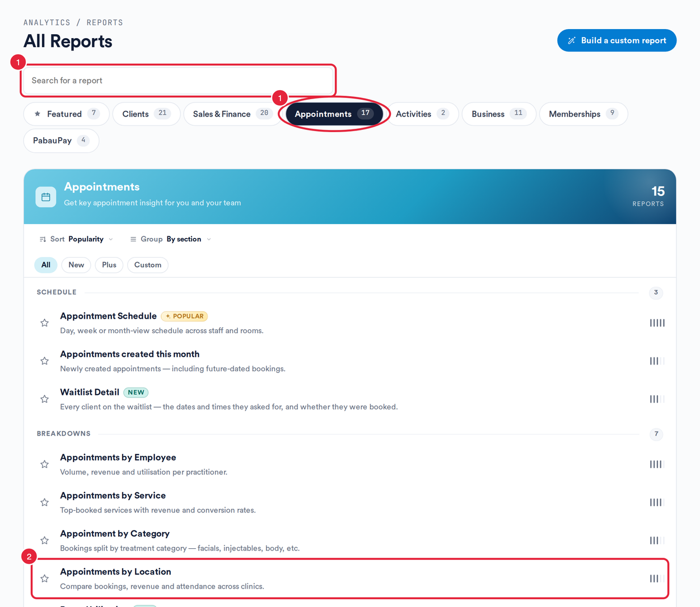Filter reports by All
This screenshot has height=607, width=700.
(x=46, y=265)
